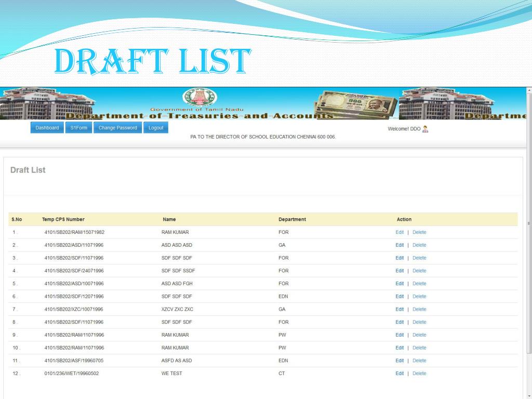Edit row 9 RAM KUMAR PW draft
This screenshot has width=532, height=399.
click(400, 335)
